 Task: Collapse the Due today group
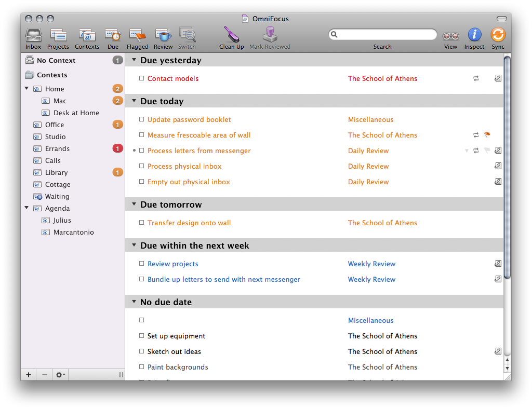point(134,101)
